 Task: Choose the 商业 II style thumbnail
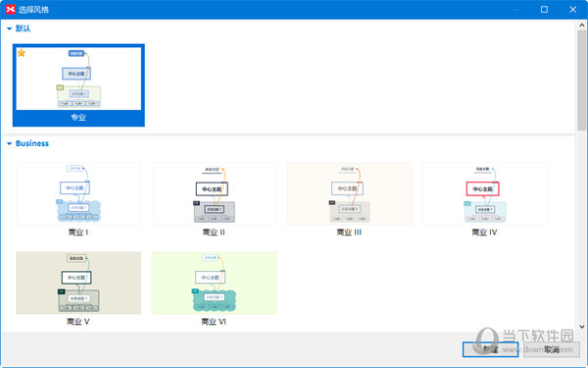(x=214, y=193)
